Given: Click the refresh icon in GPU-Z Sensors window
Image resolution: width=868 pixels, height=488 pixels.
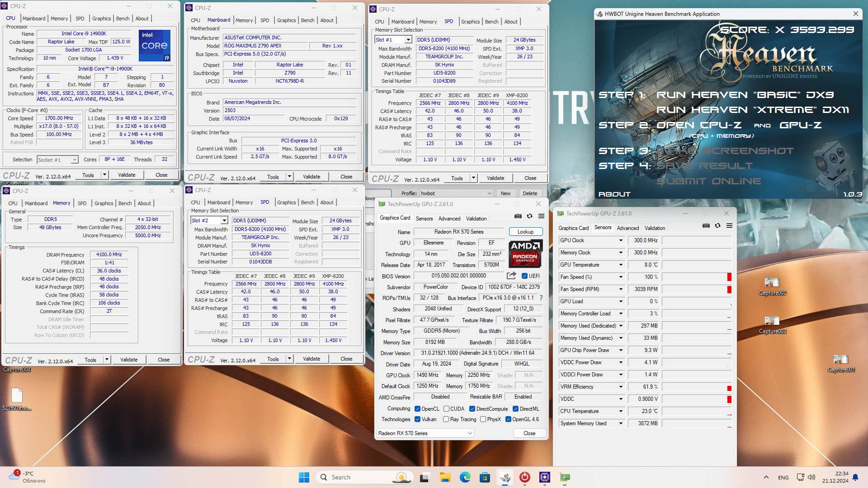Looking at the screenshot, I should (717, 225).
